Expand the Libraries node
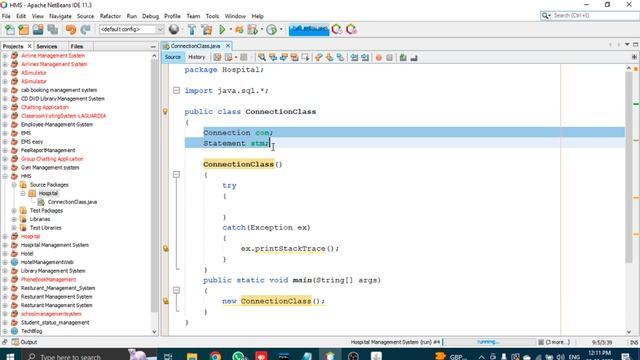Image resolution: width=640 pixels, height=360 pixels. coord(14,219)
